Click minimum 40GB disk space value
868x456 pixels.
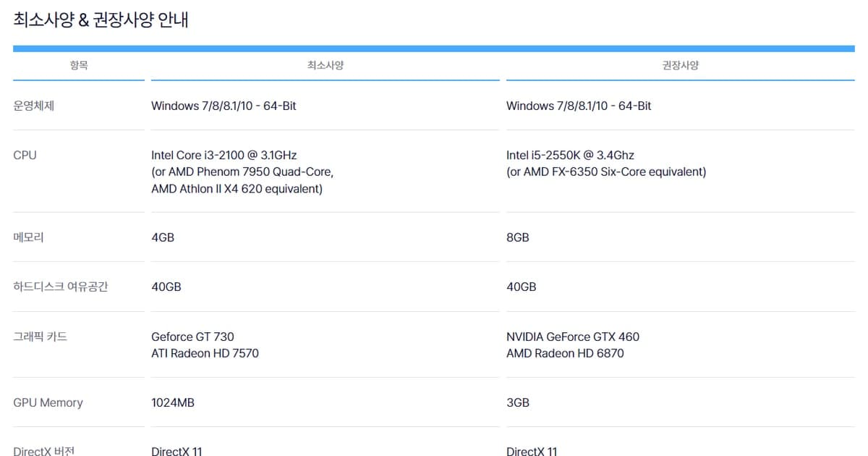point(166,287)
